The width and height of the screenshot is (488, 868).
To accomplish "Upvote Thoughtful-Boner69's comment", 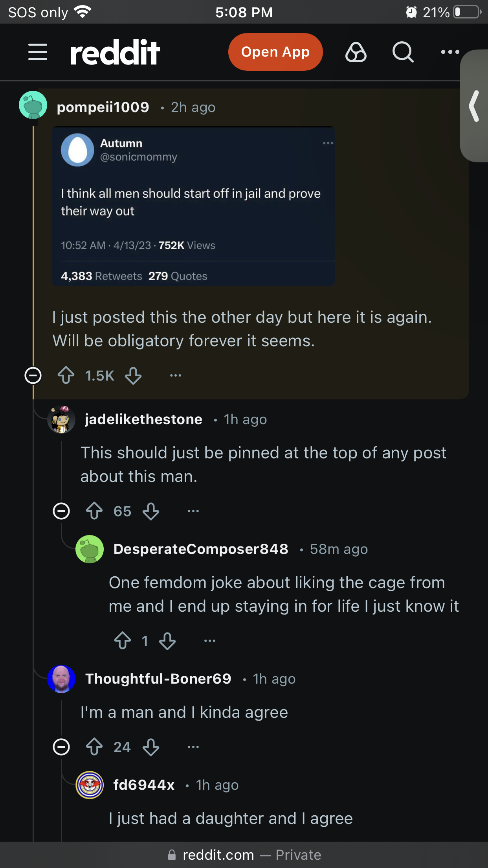I will pos(94,747).
